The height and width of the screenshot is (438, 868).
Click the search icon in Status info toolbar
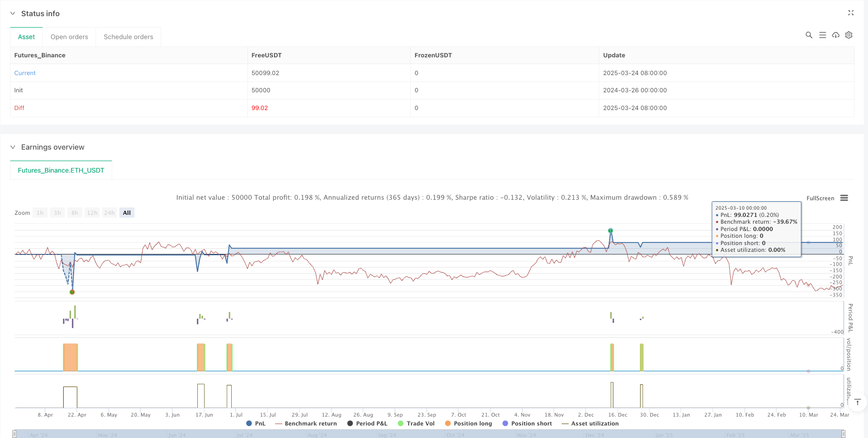pos(809,35)
